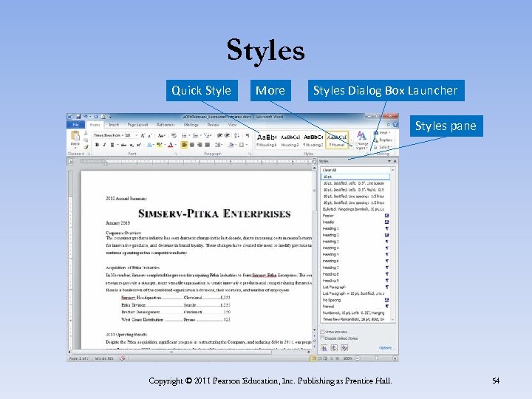Switch to the Print Layout view button
This screenshot has width=532, height=399.
(313, 358)
